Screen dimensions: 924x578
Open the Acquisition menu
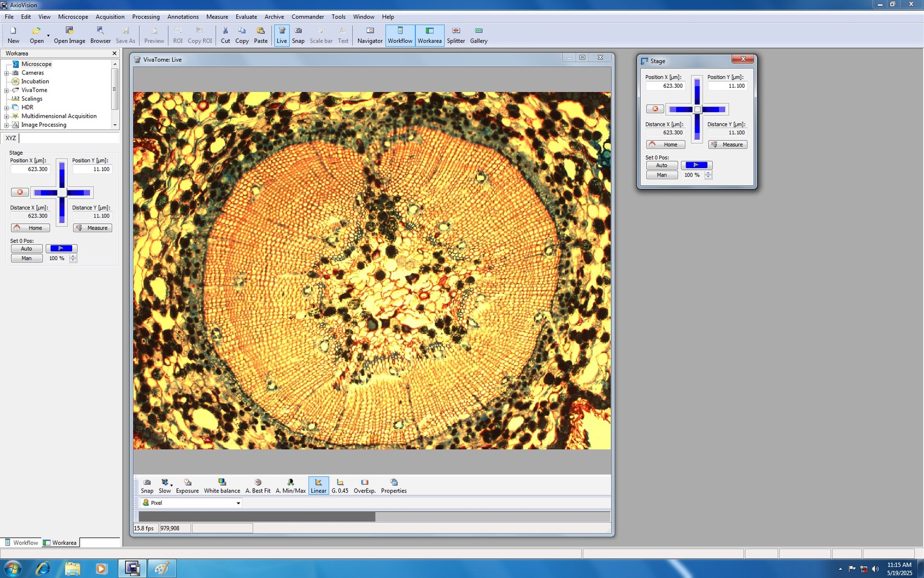[x=110, y=17]
